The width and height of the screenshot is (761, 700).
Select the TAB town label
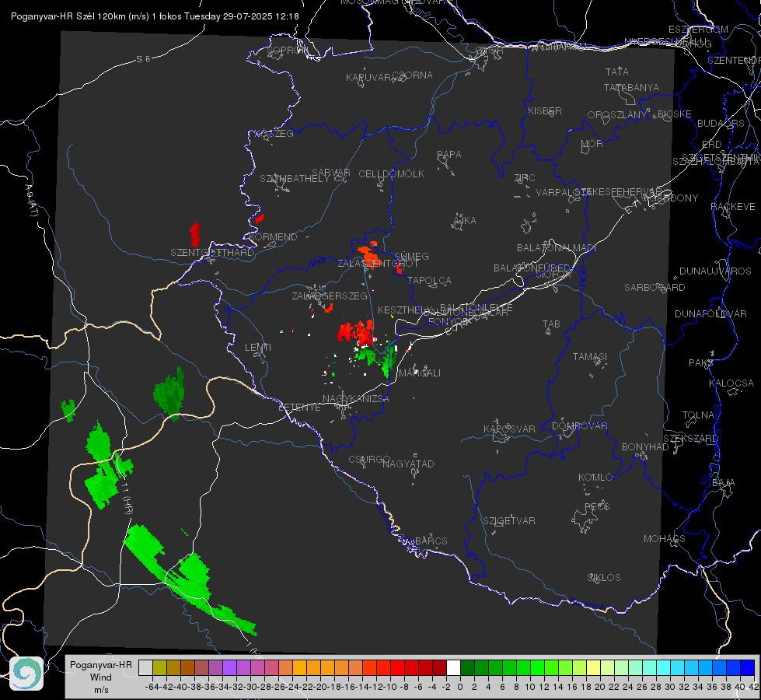(551, 324)
